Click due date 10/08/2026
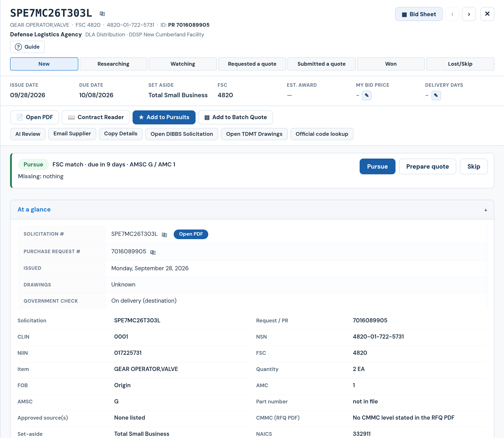The height and width of the screenshot is (438, 504). (96, 95)
